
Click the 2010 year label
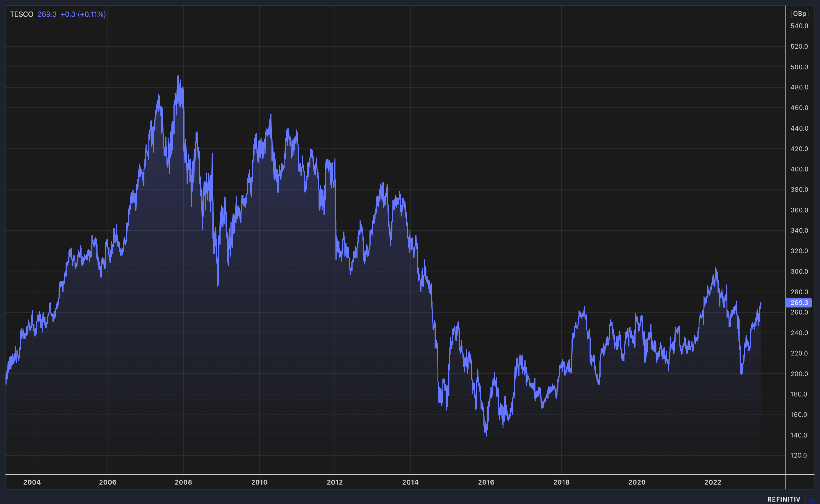click(x=259, y=482)
